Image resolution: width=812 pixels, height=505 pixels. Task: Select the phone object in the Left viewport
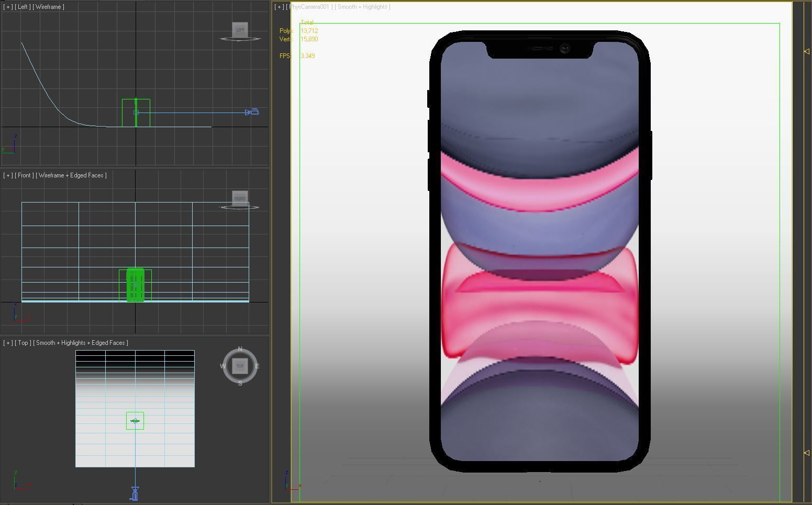pos(136,113)
